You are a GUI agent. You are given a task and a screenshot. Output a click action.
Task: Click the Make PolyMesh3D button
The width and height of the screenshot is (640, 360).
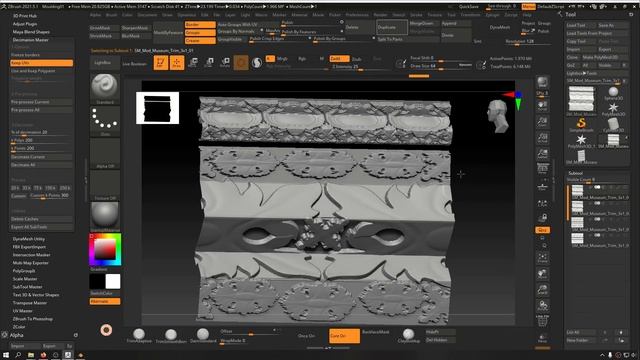click(x=606, y=58)
